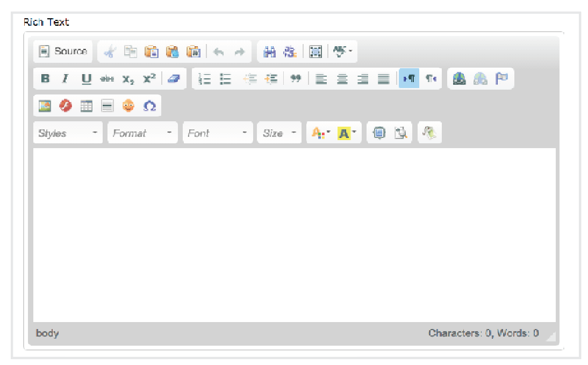588x365 pixels.
Task: Remove formatting with the eraser icon
Action: [174, 79]
